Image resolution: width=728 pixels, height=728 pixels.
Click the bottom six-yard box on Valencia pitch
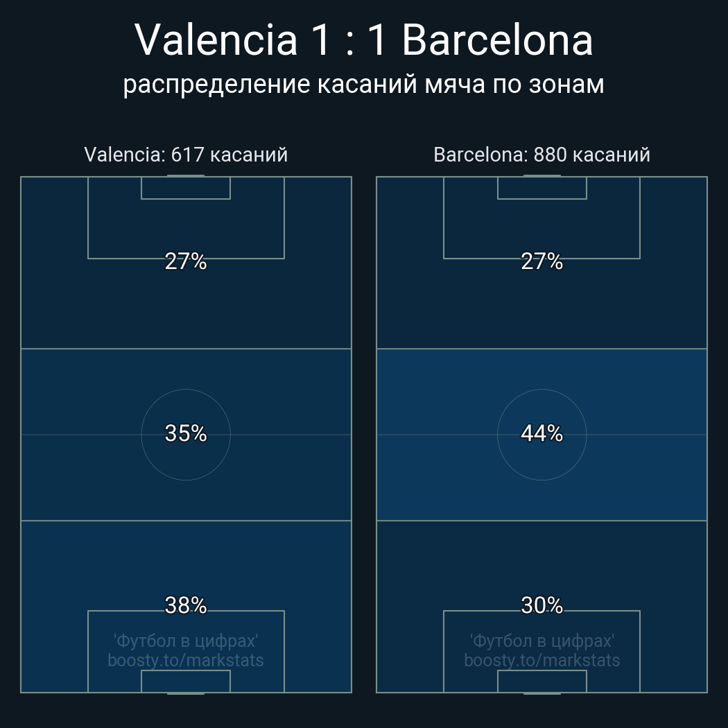coord(186,681)
